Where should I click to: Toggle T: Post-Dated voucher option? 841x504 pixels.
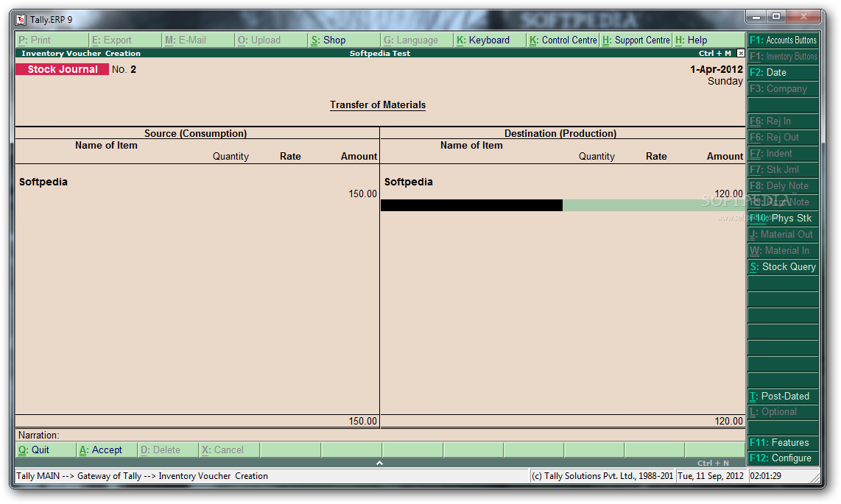[x=783, y=396]
